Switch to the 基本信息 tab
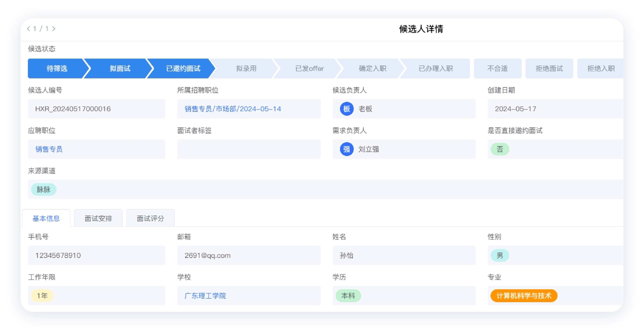 pyautogui.click(x=46, y=218)
